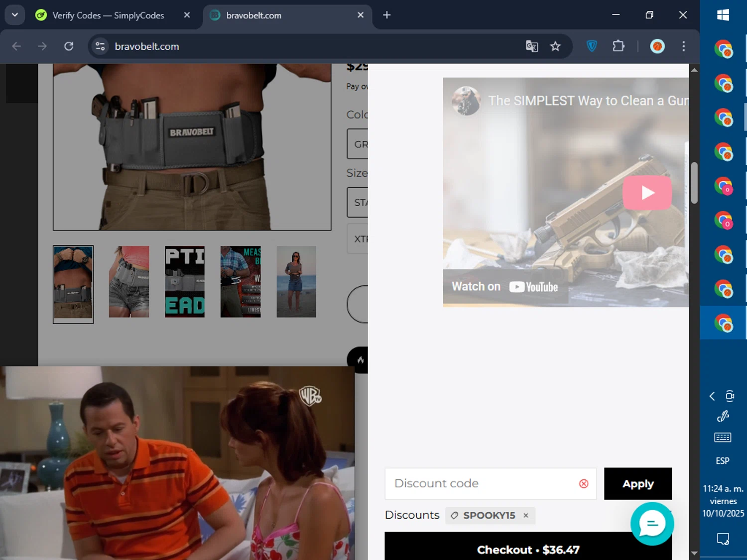Click the black flame icon button
Image resolution: width=747 pixels, height=560 pixels.
pyautogui.click(x=359, y=360)
